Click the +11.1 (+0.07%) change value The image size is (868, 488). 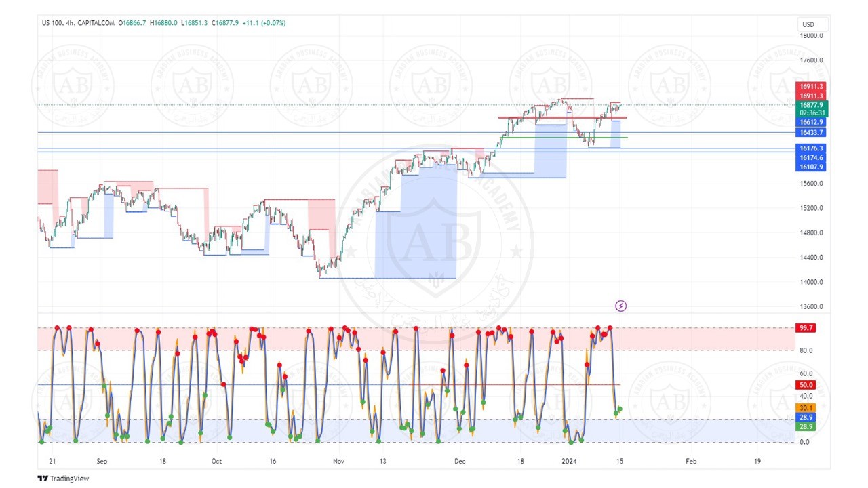coord(264,23)
